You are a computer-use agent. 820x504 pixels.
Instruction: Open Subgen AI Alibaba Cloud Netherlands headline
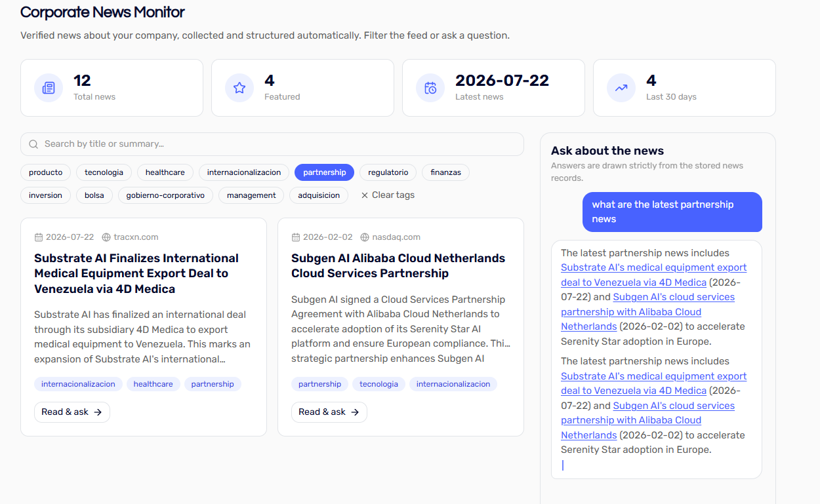click(x=398, y=265)
